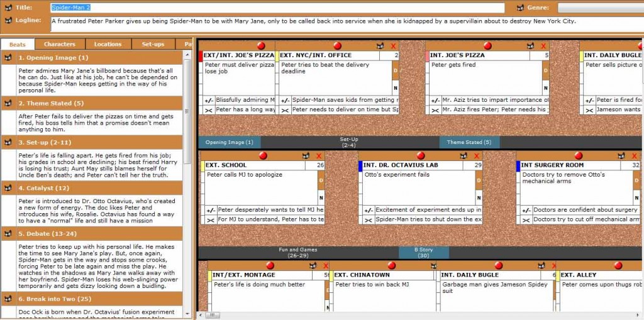Switch to the Characters tab
This screenshot has width=644, height=320.
pos(60,44)
